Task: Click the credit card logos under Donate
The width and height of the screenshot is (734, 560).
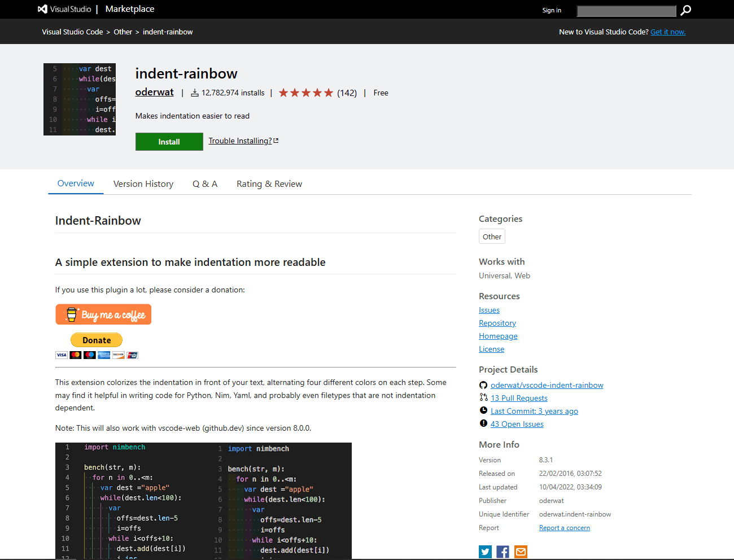Action: click(97, 355)
